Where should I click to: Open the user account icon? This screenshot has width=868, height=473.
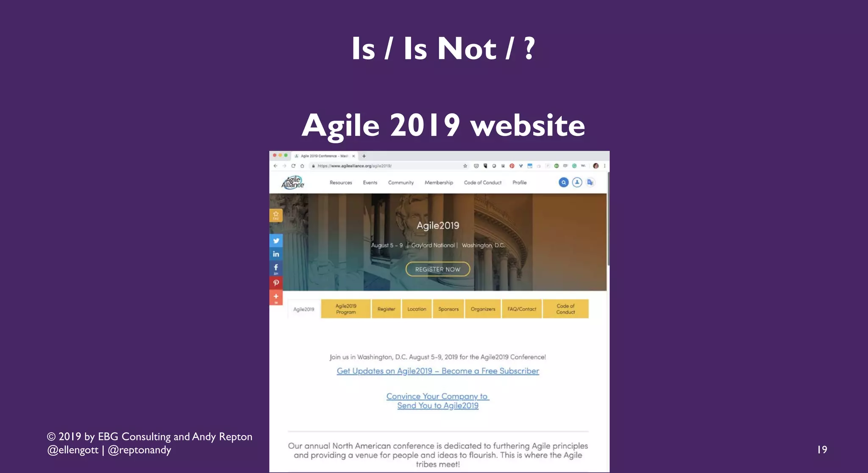[x=577, y=183]
